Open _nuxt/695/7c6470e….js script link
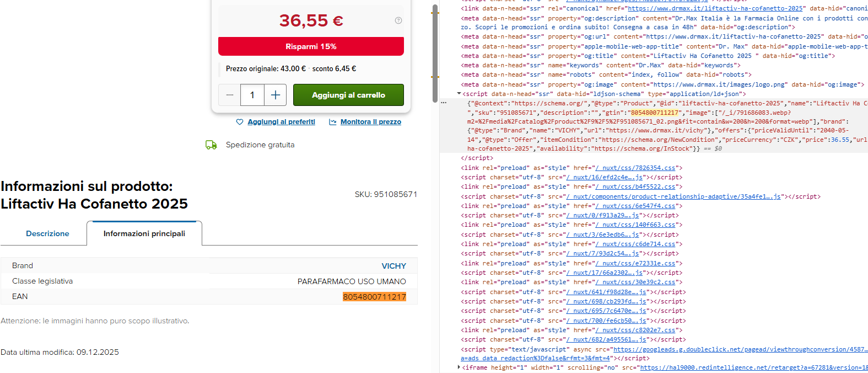 [606, 311]
